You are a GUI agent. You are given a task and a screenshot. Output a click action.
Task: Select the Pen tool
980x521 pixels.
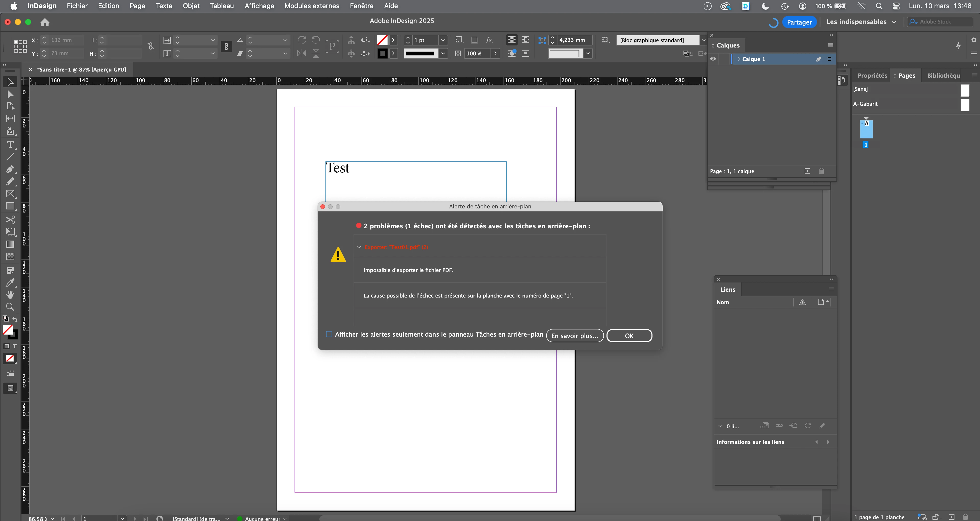point(10,169)
